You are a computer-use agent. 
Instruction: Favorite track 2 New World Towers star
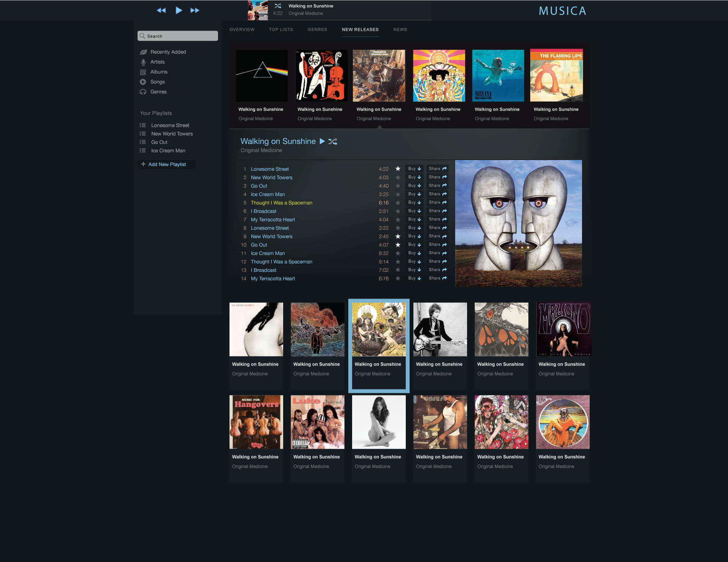pyautogui.click(x=398, y=177)
